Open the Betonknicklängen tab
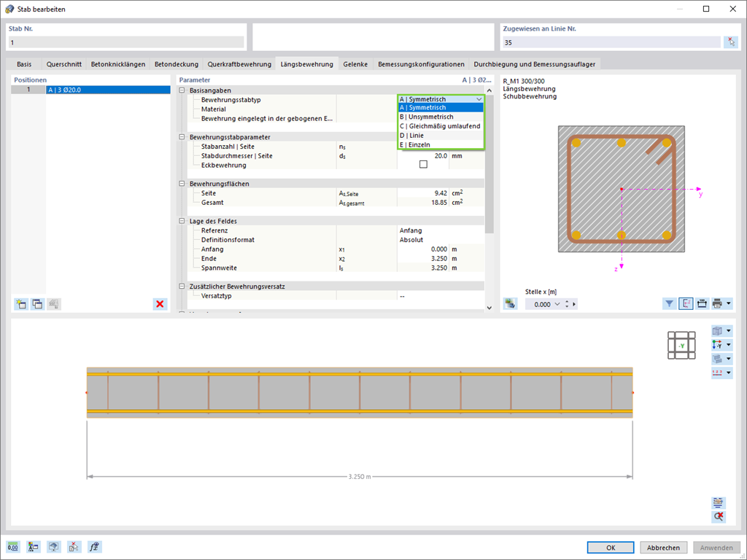The width and height of the screenshot is (747, 560). click(119, 64)
